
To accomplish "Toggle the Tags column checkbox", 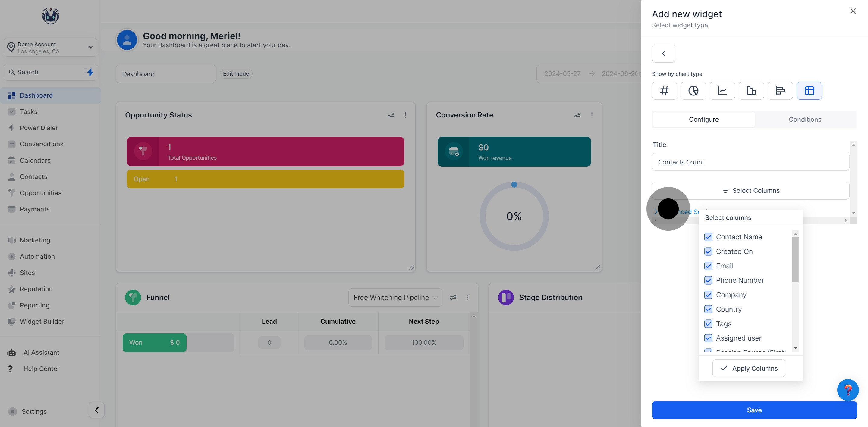I will click(708, 324).
